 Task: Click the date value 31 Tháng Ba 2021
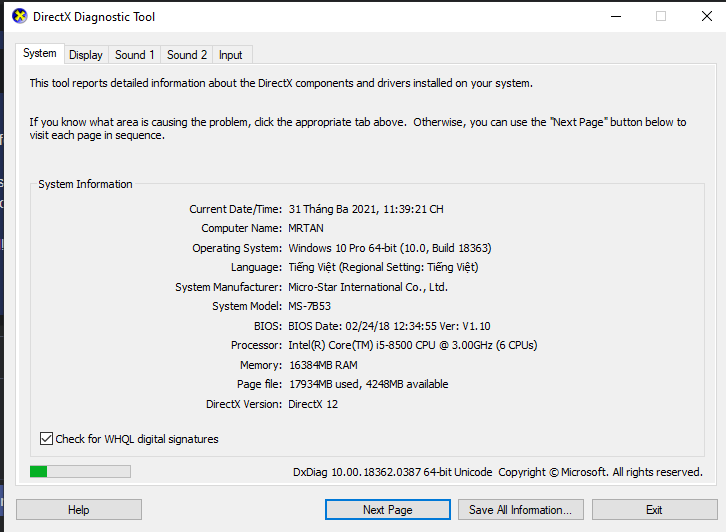(x=366, y=209)
